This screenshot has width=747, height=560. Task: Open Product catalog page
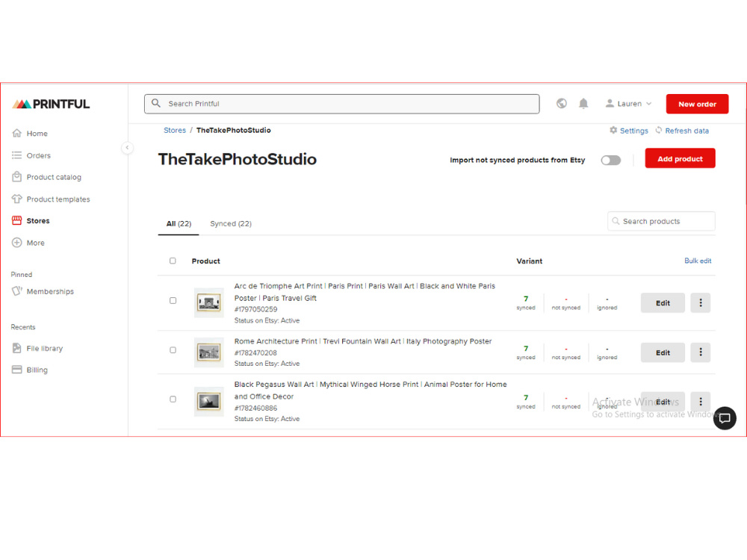pyautogui.click(x=46, y=177)
